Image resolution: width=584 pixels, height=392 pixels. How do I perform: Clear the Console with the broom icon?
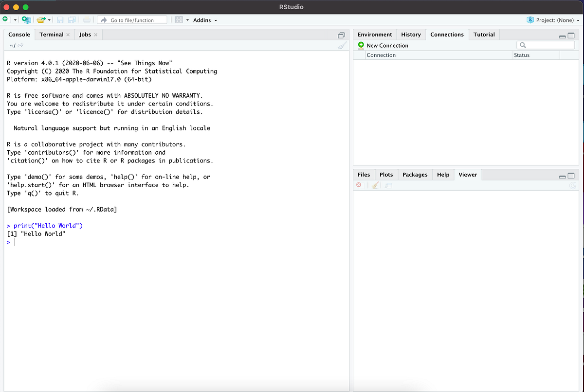(341, 45)
